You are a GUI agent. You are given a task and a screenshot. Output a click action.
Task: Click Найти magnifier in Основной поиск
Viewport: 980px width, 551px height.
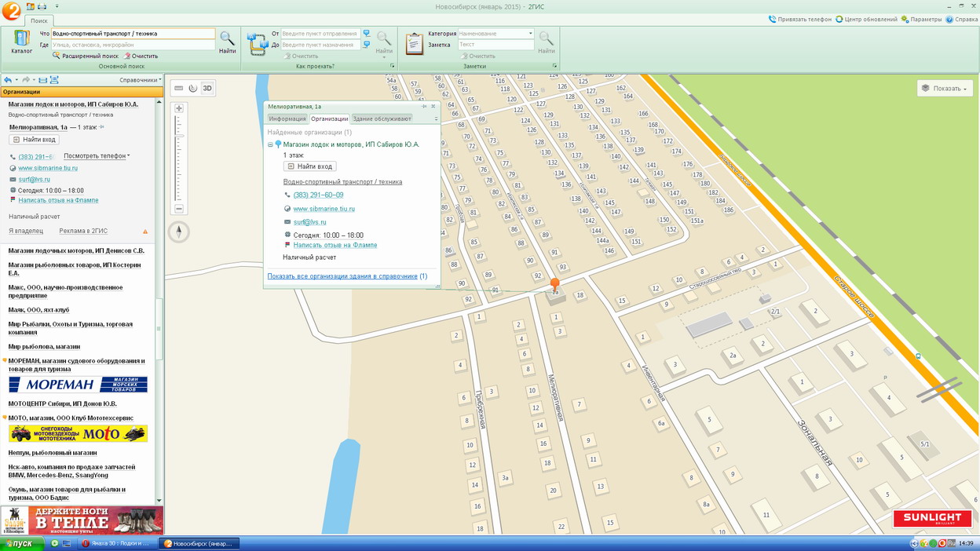click(x=227, y=41)
